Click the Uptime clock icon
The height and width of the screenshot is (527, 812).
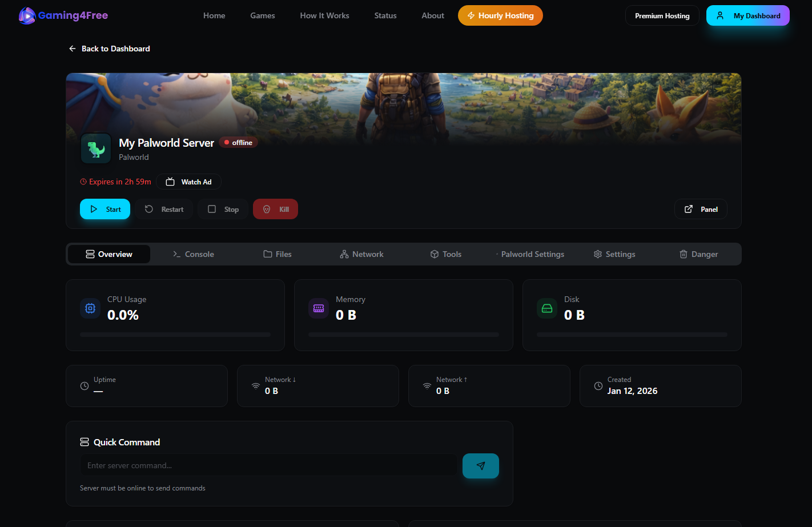click(85, 386)
